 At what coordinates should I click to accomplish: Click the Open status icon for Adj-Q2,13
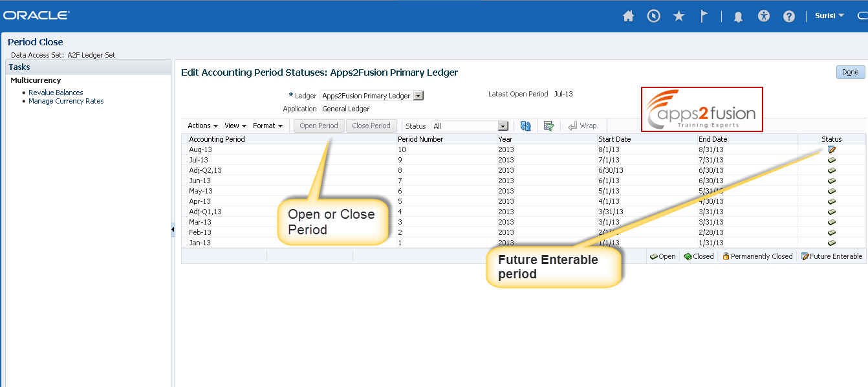(831, 170)
